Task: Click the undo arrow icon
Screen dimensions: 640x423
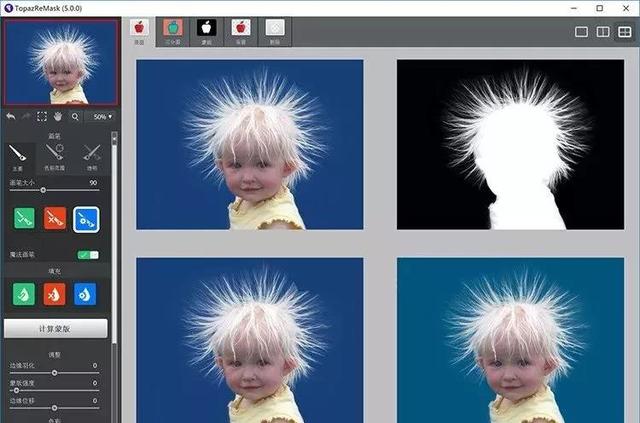Action: [10, 117]
